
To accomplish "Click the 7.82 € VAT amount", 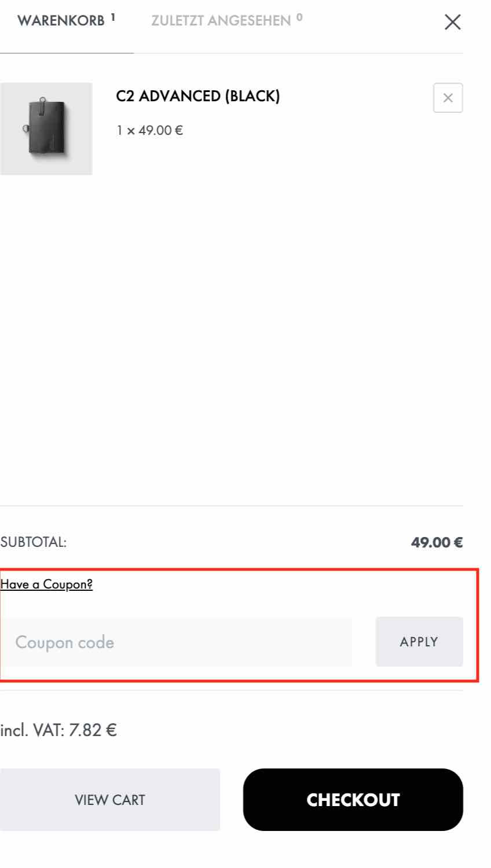I will tap(93, 730).
